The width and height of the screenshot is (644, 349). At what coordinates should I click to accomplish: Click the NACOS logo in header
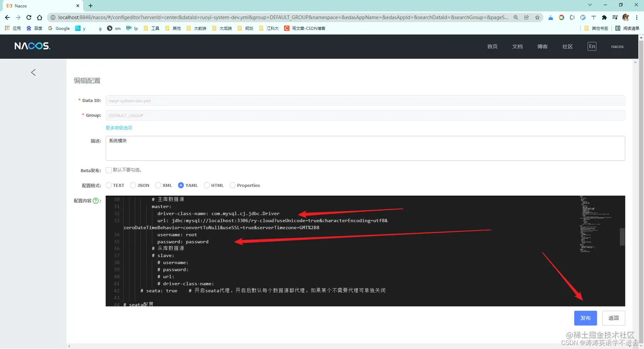(x=32, y=46)
